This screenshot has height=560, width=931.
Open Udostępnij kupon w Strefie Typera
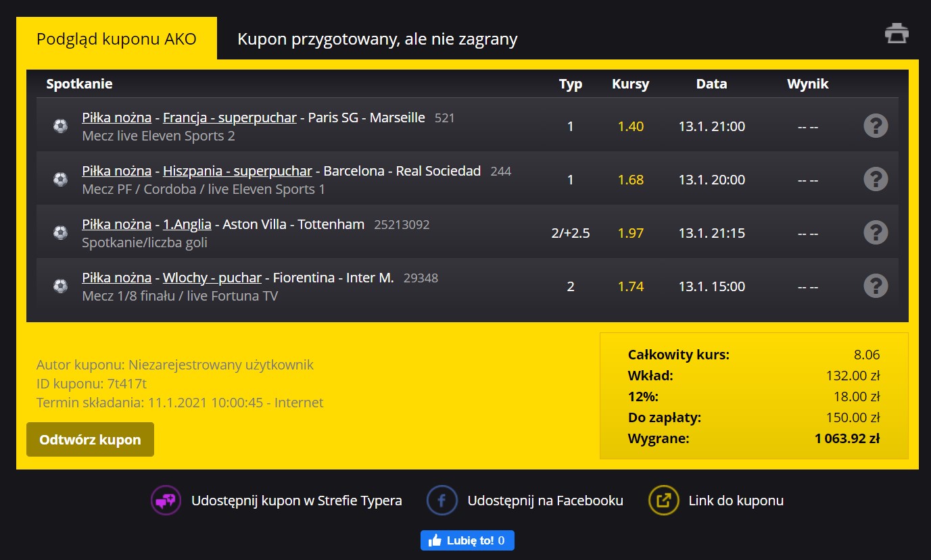pos(297,501)
